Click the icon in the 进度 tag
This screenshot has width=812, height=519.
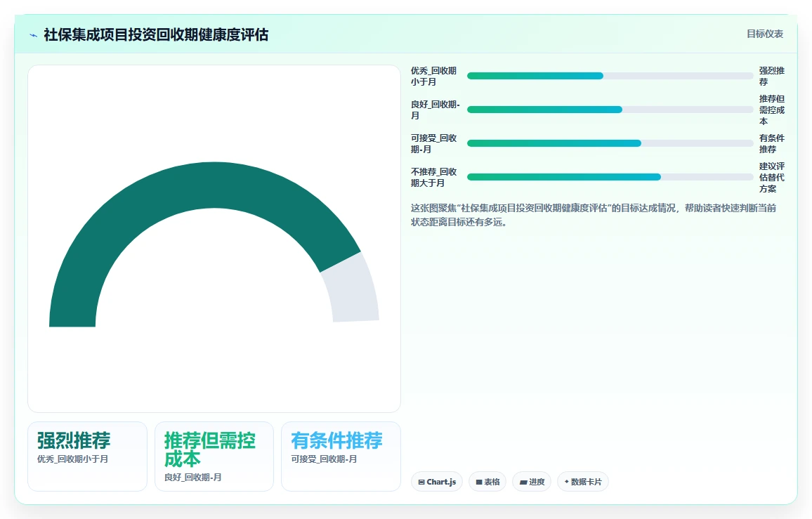pos(523,482)
